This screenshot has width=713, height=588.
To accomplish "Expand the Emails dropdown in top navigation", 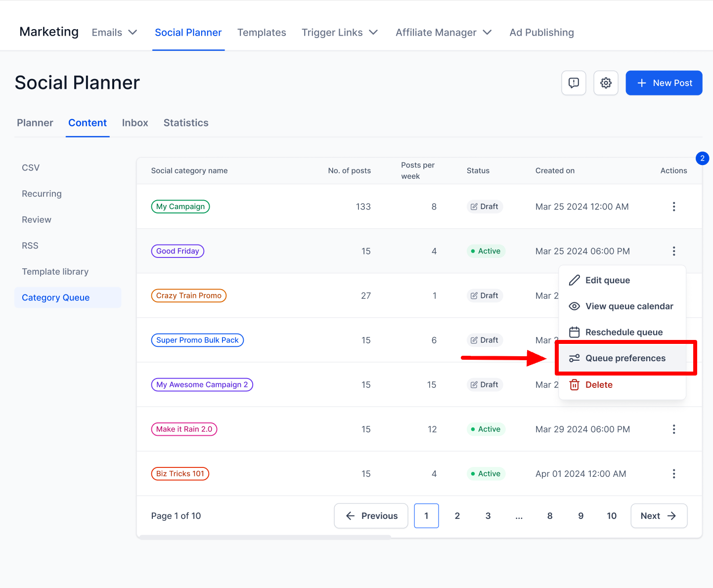I will 114,33.
